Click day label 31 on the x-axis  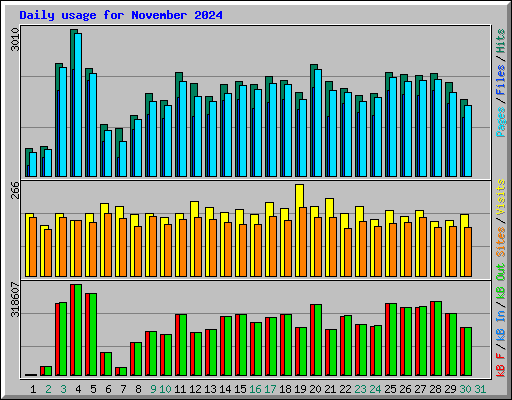pyautogui.click(x=480, y=389)
